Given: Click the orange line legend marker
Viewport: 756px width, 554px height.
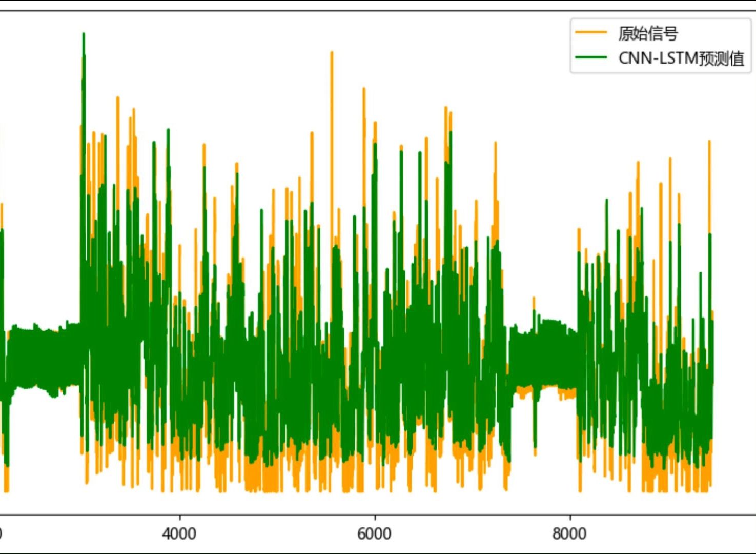Looking at the screenshot, I should 591,32.
